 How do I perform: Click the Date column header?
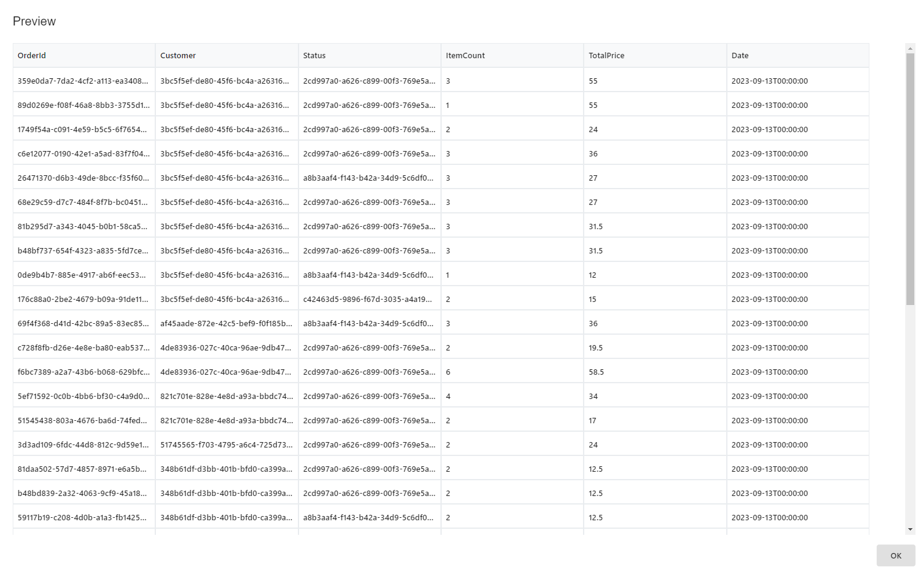pyautogui.click(x=740, y=55)
